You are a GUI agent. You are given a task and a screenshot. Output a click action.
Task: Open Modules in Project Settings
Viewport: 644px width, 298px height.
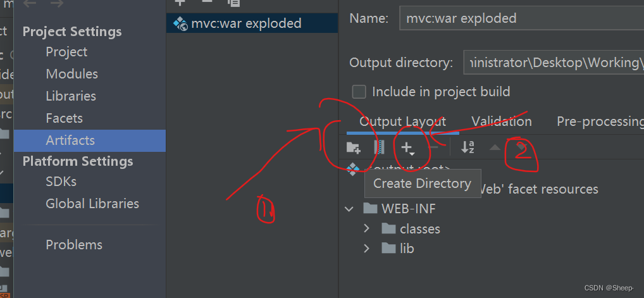point(72,74)
